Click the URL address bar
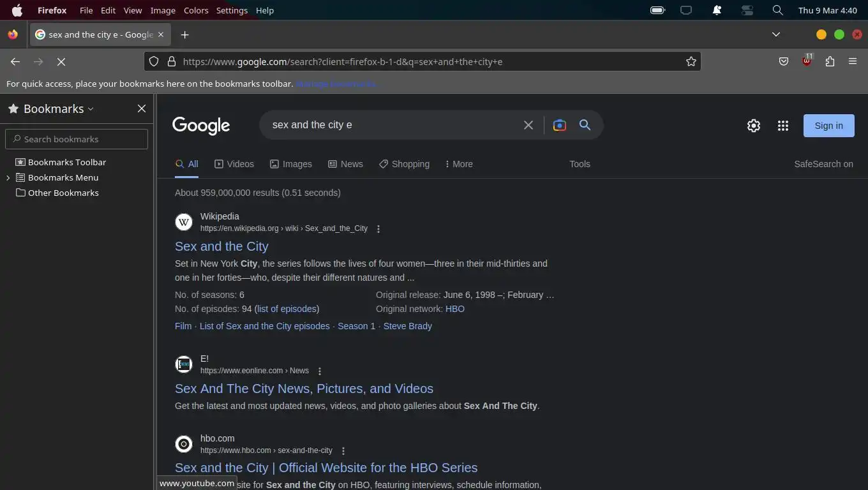868x490 pixels. (421, 62)
